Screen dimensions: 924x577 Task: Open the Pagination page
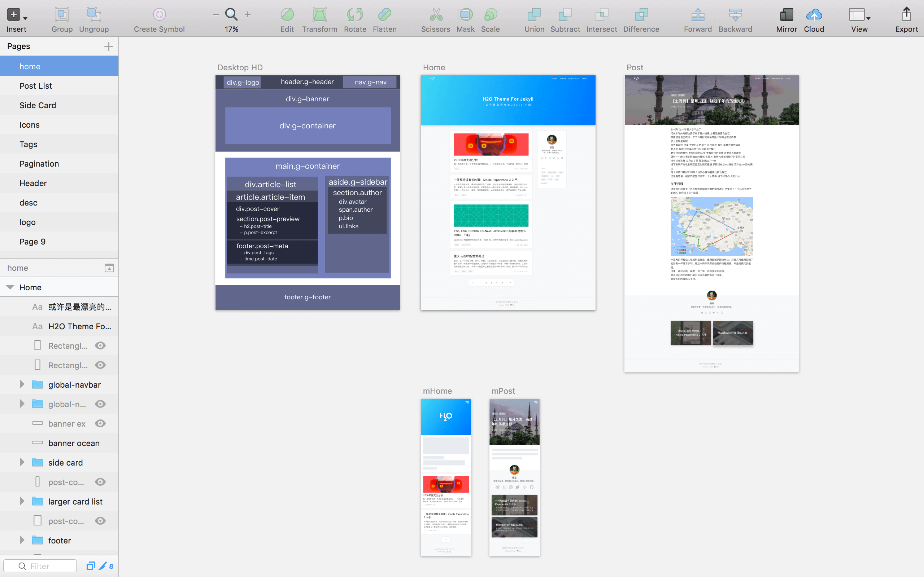coord(39,163)
